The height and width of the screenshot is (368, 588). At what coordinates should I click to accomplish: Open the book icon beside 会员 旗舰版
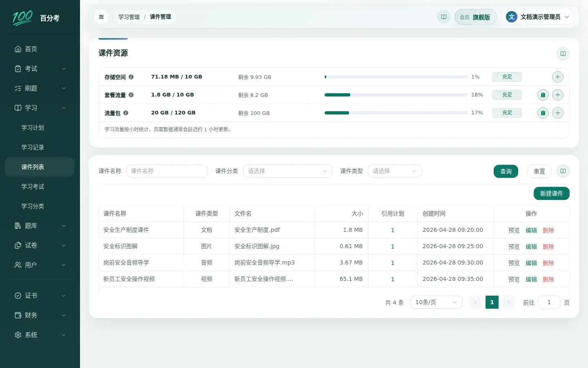[444, 17]
